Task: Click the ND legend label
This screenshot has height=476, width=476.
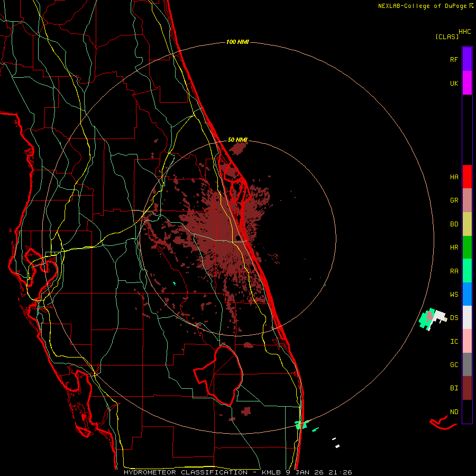Action: tap(454, 411)
